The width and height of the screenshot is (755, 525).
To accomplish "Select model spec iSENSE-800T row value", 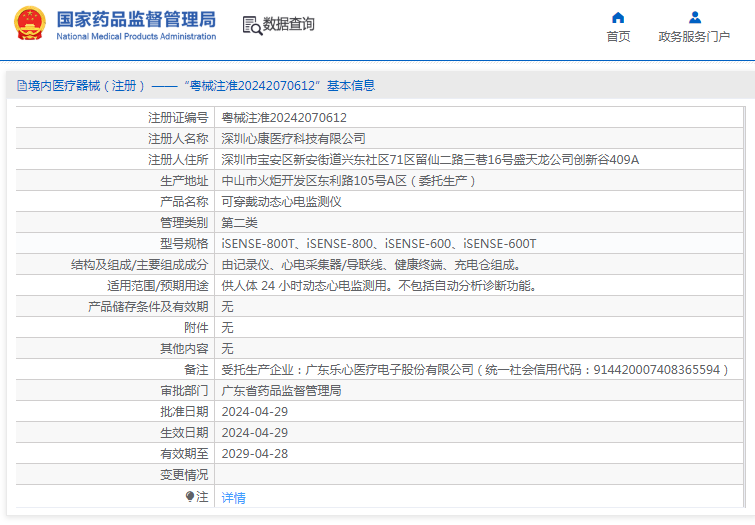I will tap(378, 244).
